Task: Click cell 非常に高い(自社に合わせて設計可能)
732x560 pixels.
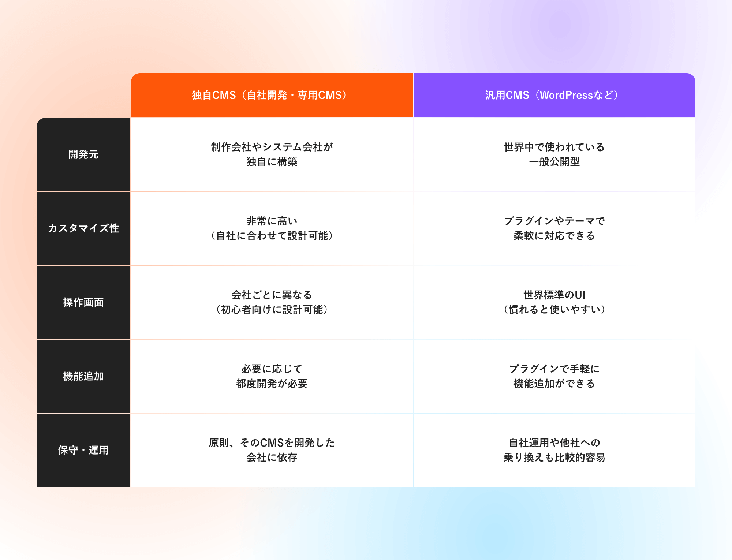Action: 272,228
